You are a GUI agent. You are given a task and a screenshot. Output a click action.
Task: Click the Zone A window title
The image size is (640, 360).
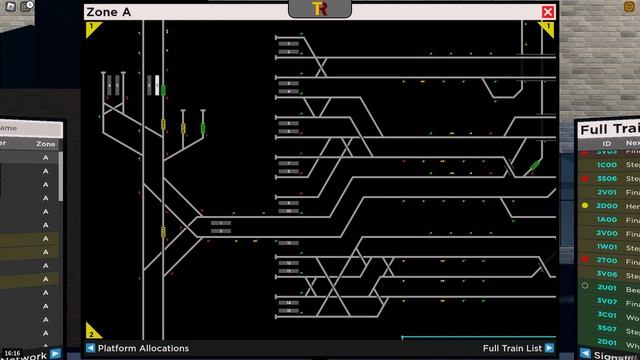[109, 12]
